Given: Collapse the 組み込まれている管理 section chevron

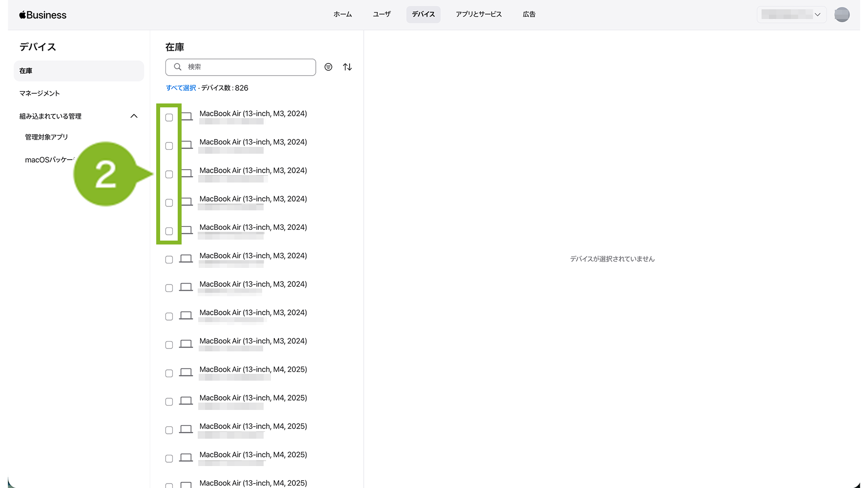Looking at the screenshot, I should 134,116.
